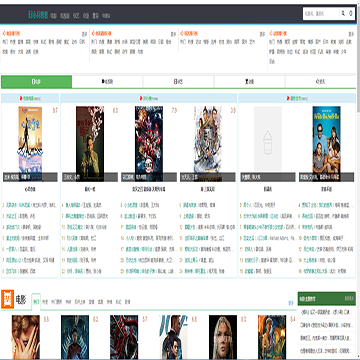Open the red Venom Carnage poster
Image resolution: width=360 pixels, height=360 pixels.
[124, 337]
